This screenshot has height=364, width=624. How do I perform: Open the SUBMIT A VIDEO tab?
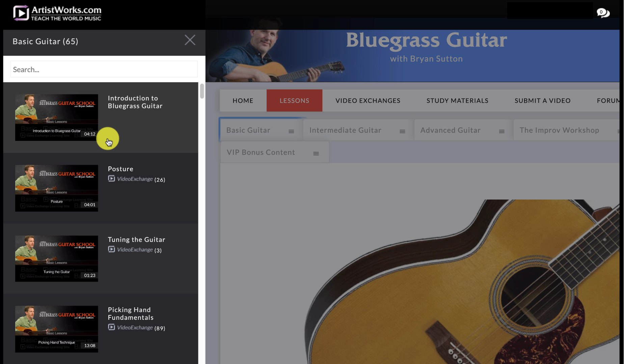click(542, 100)
